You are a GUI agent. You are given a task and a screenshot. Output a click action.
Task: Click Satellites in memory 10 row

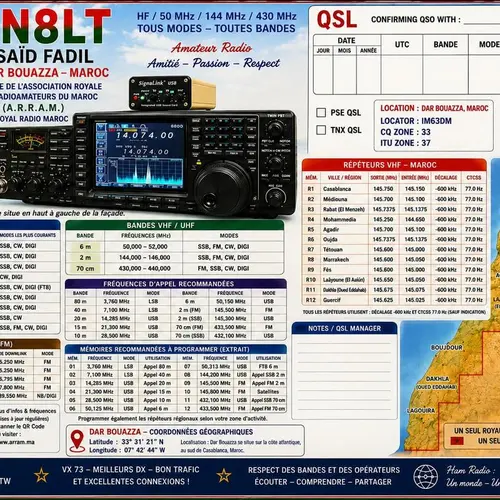268,392
